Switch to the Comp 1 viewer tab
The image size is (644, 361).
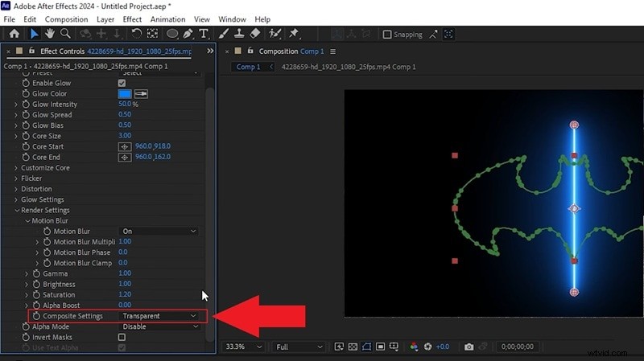[x=248, y=67]
